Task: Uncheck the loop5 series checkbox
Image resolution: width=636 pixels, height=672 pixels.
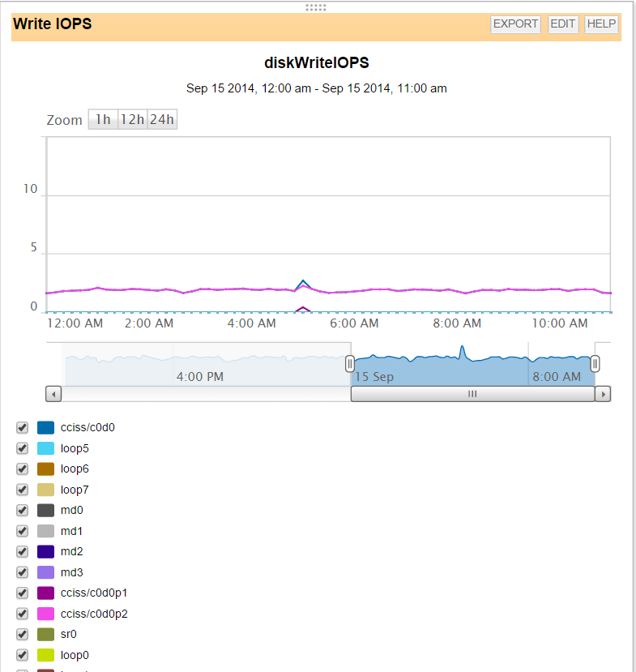Action: (x=22, y=448)
